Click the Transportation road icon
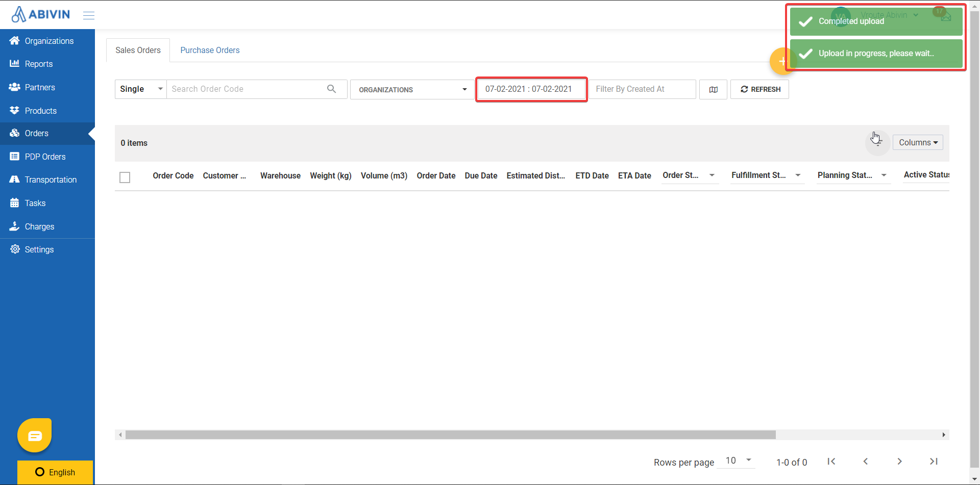 [x=14, y=180]
